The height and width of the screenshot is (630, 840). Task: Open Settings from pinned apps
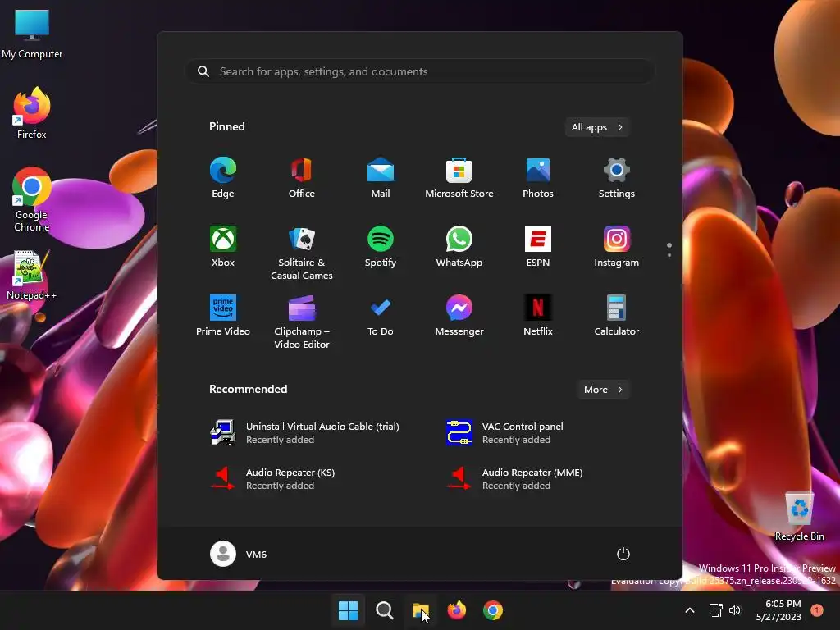(617, 178)
